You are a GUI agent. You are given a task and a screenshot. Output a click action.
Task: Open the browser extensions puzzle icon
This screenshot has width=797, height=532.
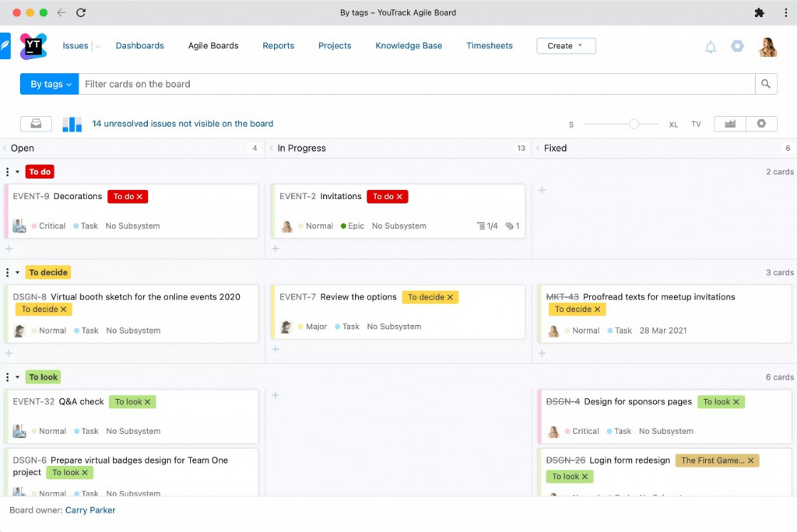tap(759, 12)
